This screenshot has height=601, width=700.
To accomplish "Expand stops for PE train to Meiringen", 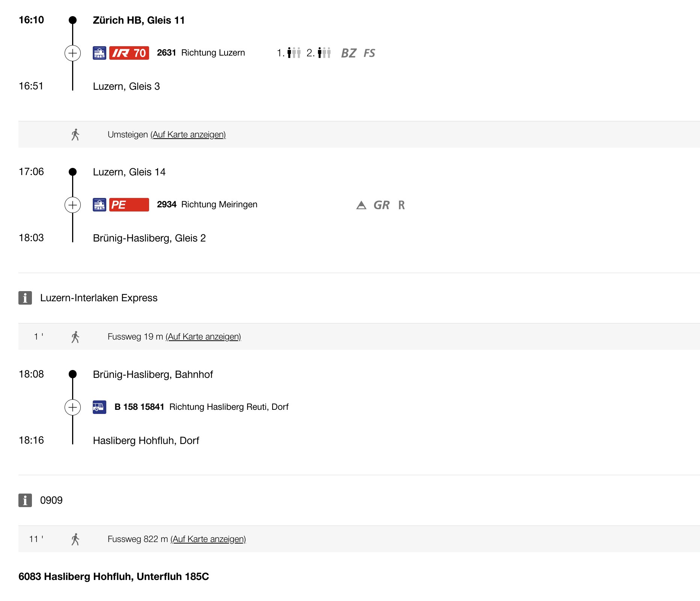I will tap(72, 205).
